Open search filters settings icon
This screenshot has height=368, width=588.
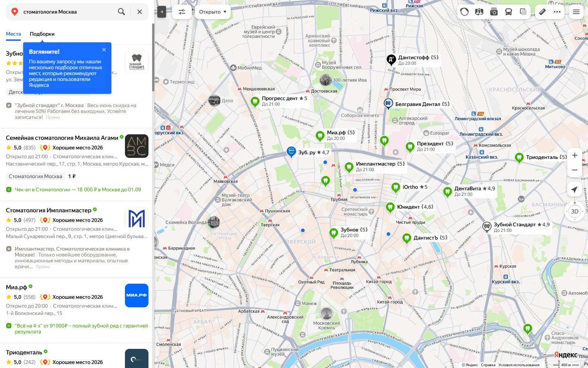tap(182, 12)
